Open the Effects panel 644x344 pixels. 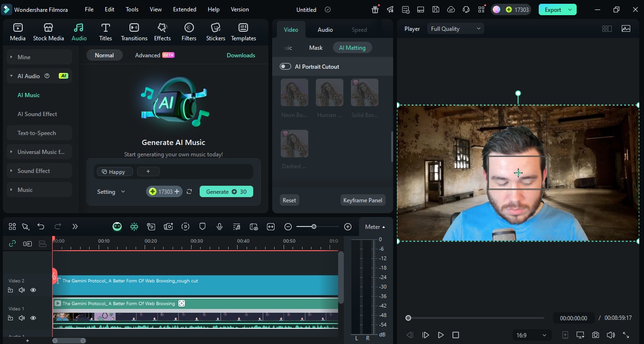coord(162,32)
